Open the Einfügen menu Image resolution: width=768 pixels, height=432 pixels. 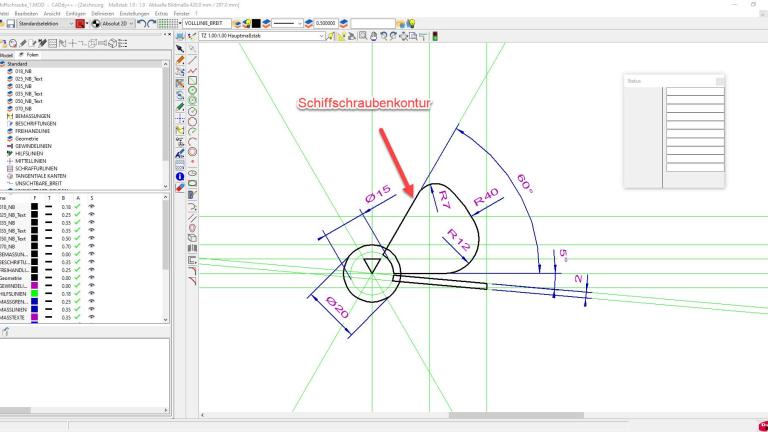click(75, 14)
